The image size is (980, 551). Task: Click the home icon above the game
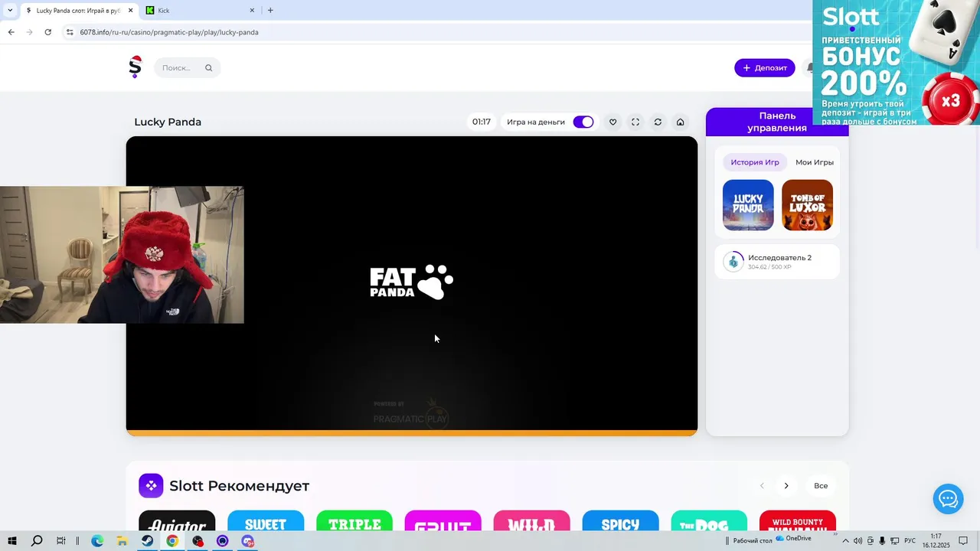point(680,122)
